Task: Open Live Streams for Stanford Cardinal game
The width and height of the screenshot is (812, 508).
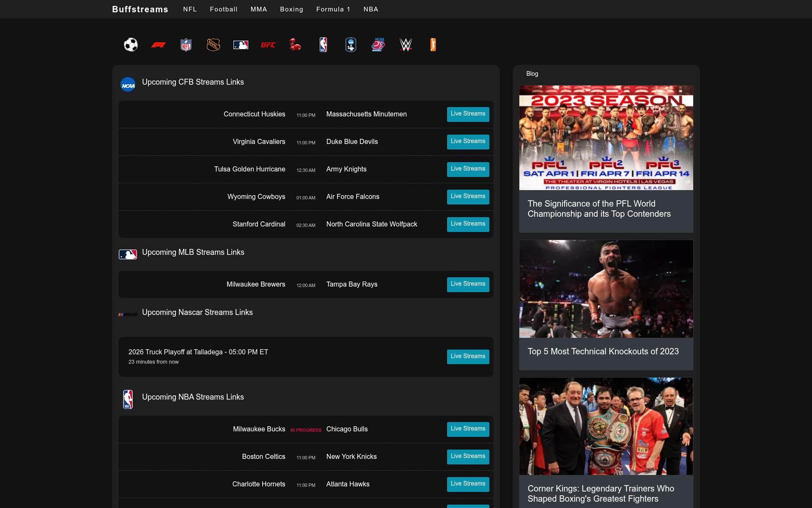Action: point(468,224)
